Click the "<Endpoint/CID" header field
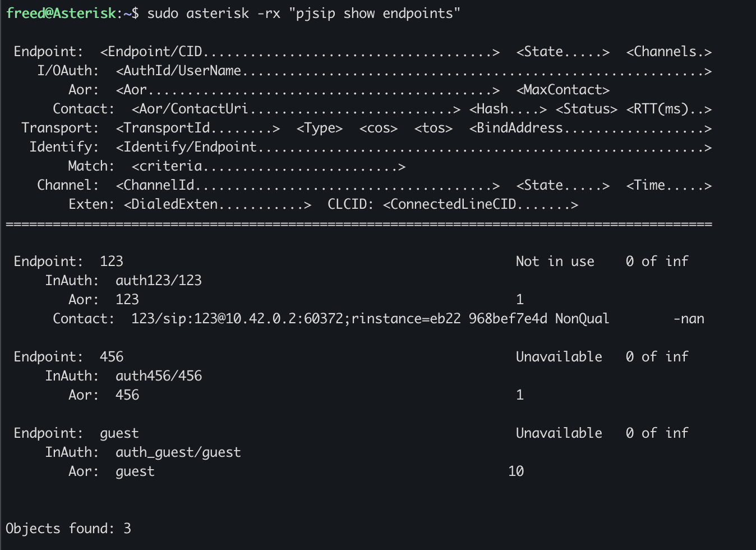Screen dimensions: 756x550 click(x=151, y=52)
